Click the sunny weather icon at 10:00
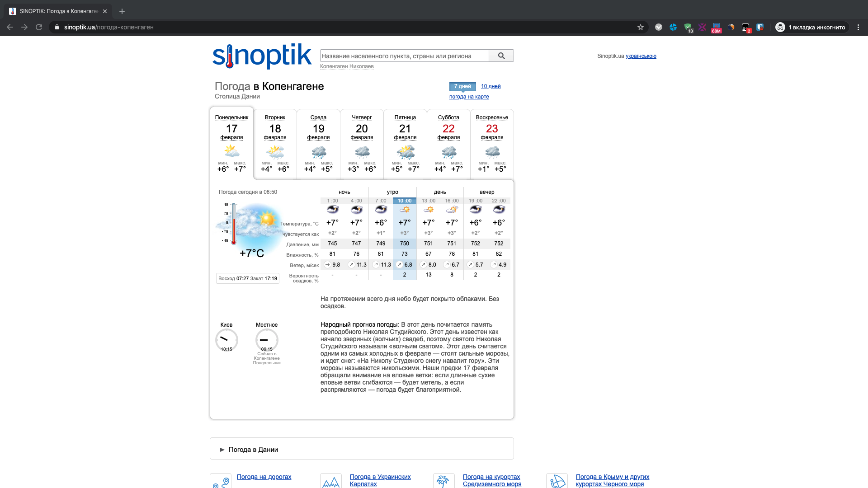Viewport: 868px width, 488px height. tap(405, 209)
